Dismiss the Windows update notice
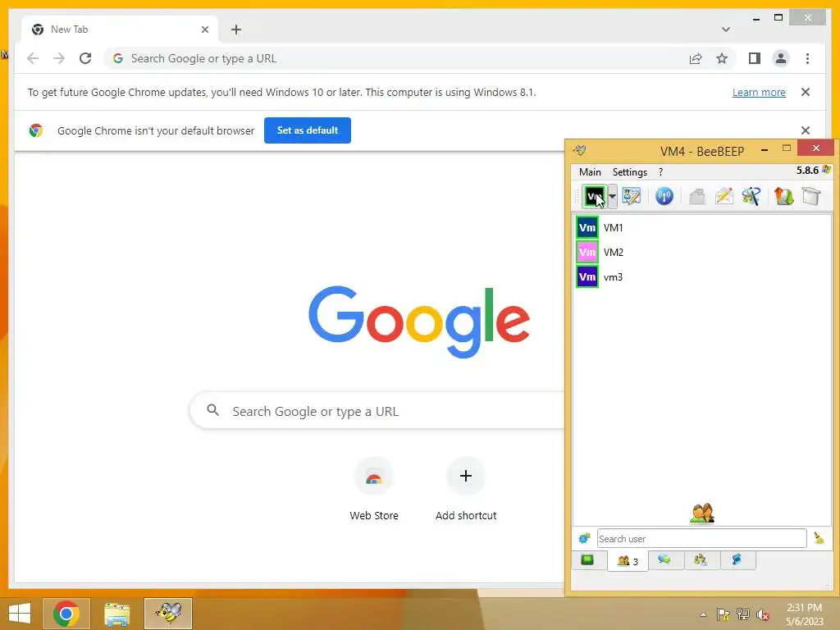This screenshot has height=630, width=840. pyautogui.click(x=806, y=92)
